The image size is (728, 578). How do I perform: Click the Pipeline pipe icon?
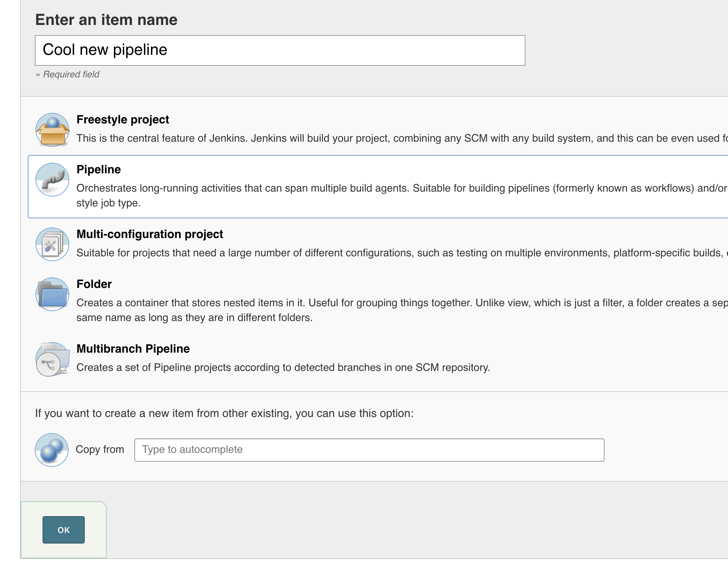point(52,180)
